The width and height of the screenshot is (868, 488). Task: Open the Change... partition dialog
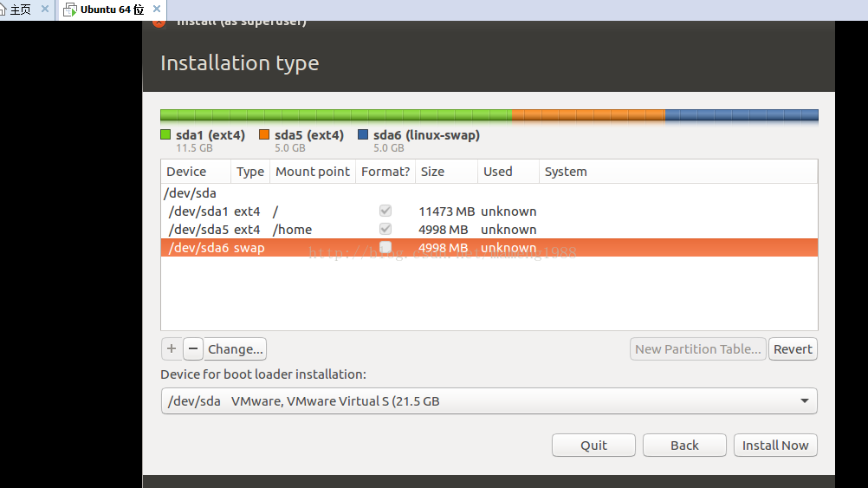tap(236, 349)
